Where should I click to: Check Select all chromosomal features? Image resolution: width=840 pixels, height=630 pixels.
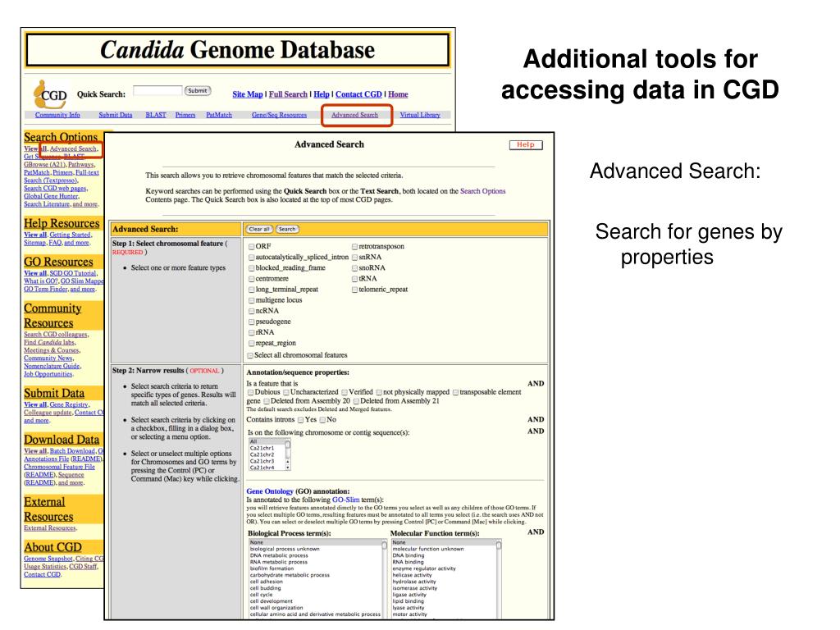coord(250,355)
